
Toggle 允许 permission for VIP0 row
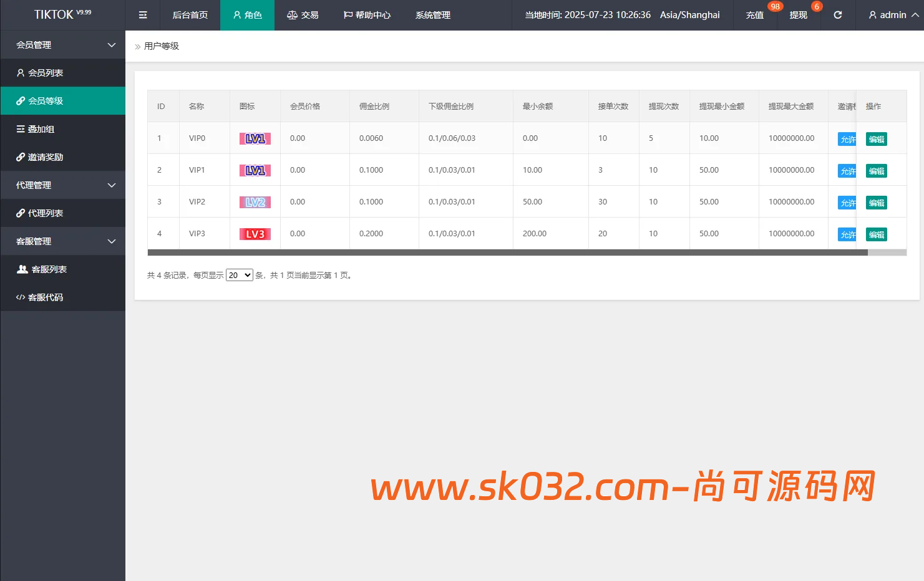point(847,138)
